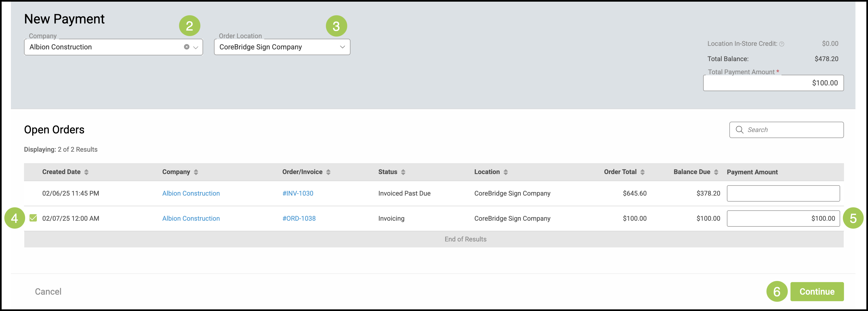
Task: Clear the Albion Construction company selection
Action: [x=186, y=47]
